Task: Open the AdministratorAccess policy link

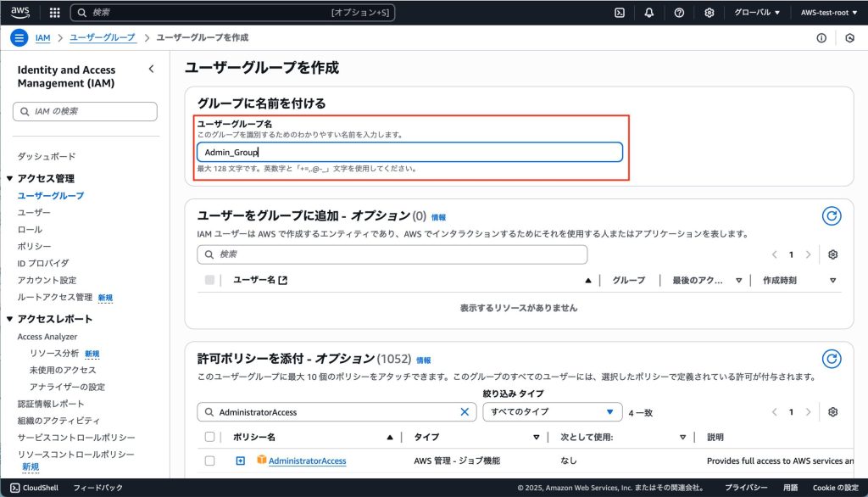Action: click(307, 461)
